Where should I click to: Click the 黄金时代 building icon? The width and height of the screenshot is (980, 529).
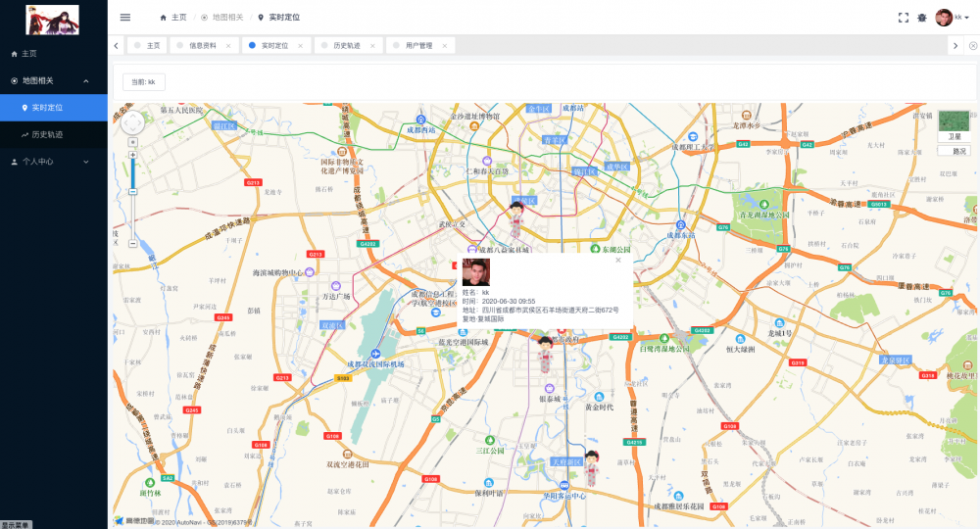[599, 397]
